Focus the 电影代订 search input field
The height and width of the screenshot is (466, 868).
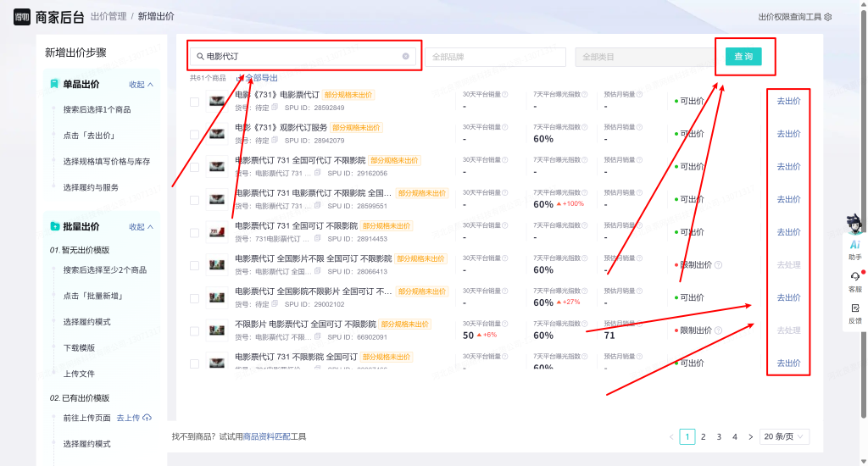(303, 57)
